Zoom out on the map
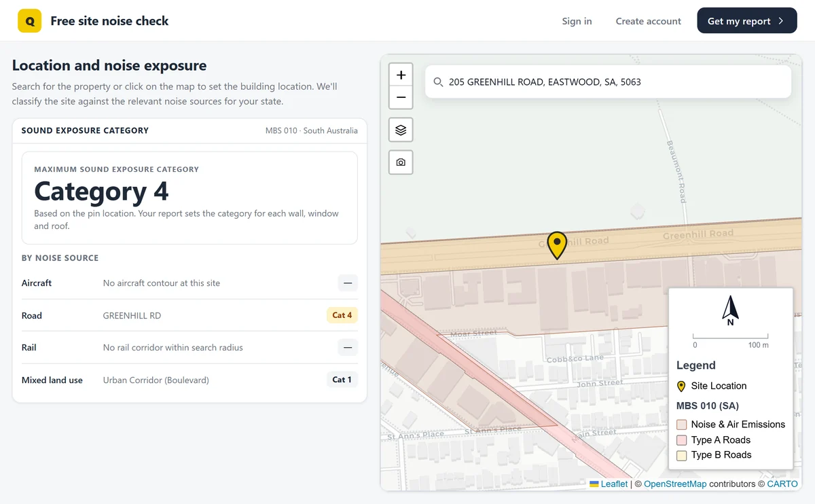This screenshot has height=504, width=815. pos(401,97)
